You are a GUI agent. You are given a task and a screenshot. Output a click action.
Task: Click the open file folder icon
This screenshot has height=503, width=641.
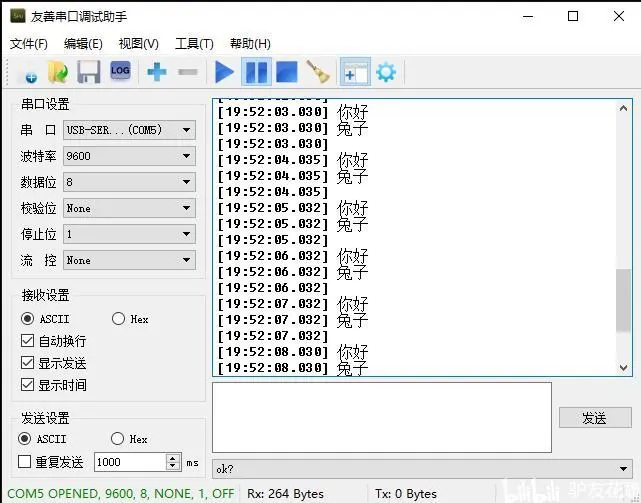[x=58, y=72]
